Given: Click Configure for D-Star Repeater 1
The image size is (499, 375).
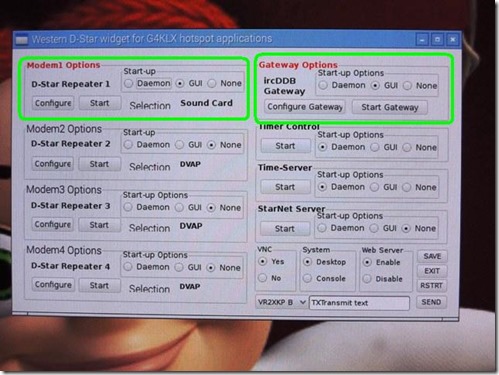Looking at the screenshot, I should pyautogui.click(x=53, y=103).
